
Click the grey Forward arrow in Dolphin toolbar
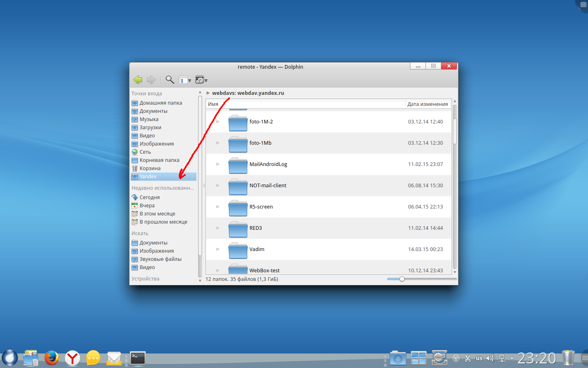pyautogui.click(x=151, y=80)
